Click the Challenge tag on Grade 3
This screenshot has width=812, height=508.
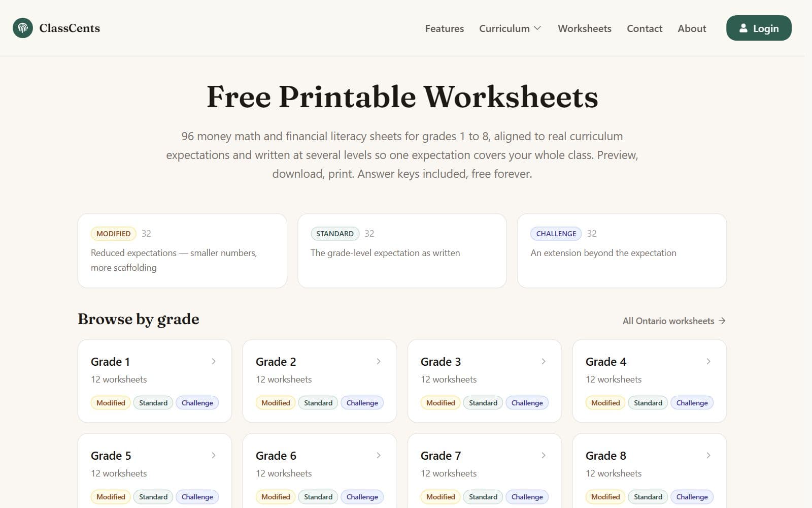pos(527,403)
